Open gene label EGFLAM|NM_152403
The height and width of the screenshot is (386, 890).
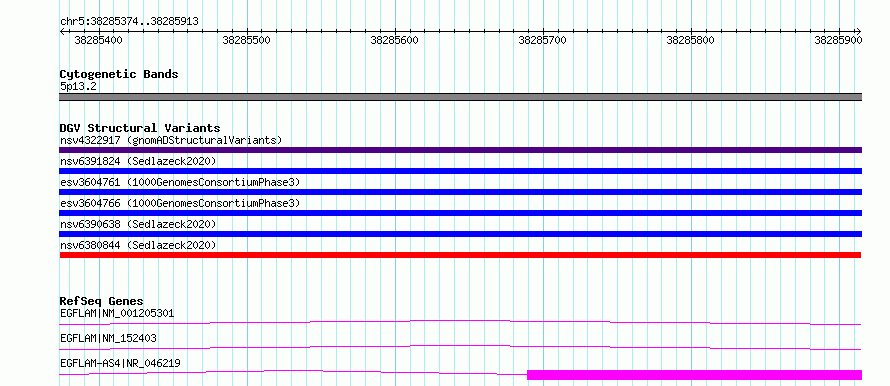108,338
